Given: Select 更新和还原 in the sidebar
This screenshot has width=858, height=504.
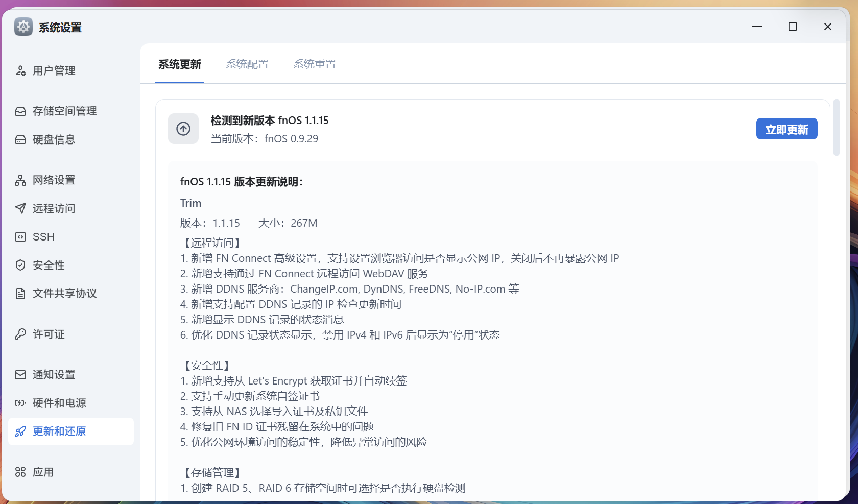Looking at the screenshot, I should 58,431.
